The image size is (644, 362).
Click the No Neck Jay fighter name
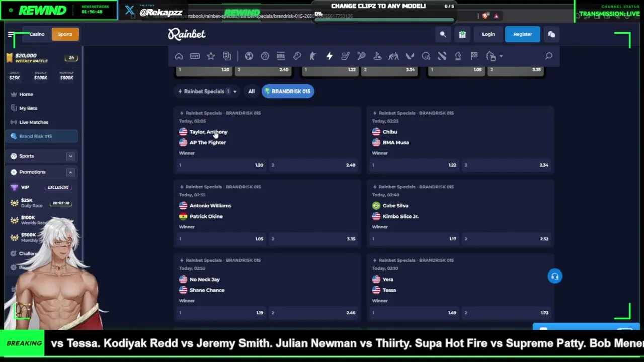(205, 280)
